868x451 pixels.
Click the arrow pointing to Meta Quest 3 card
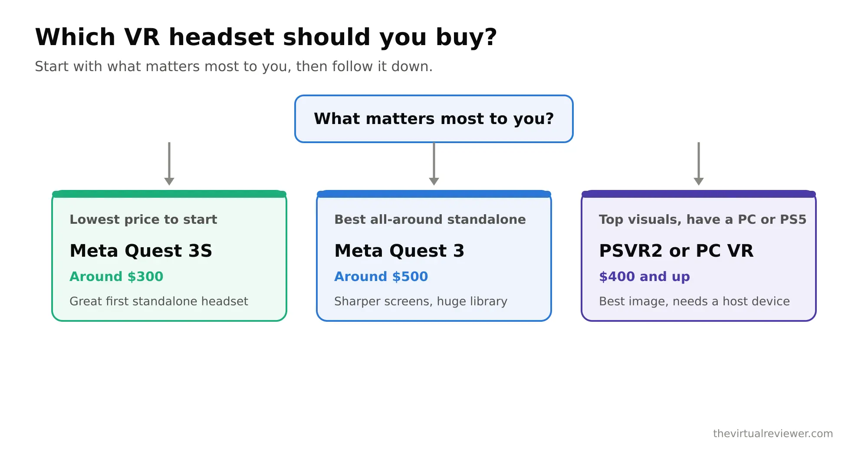(434, 164)
